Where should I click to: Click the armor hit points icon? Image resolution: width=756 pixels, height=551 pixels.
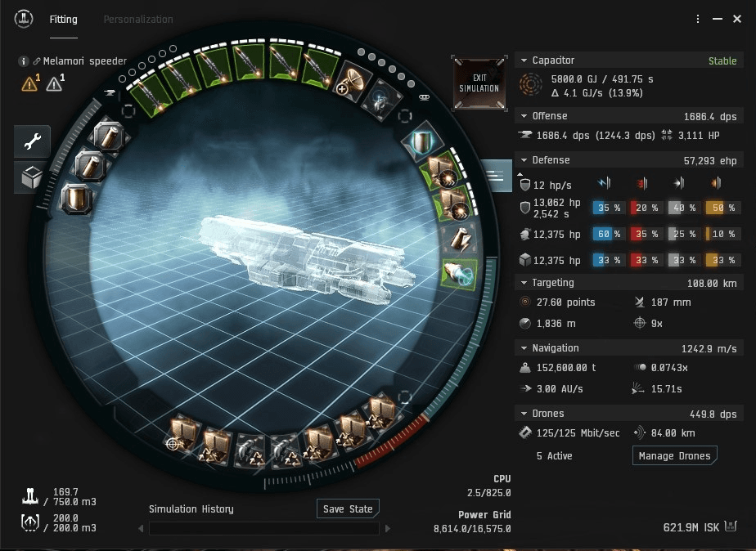[x=525, y=234]
